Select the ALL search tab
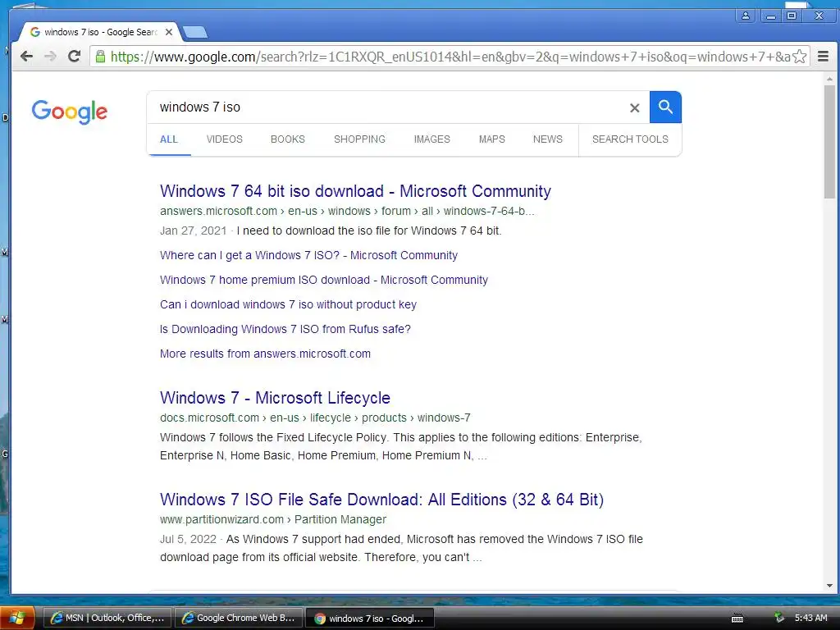The width and height of the screenshot is (840, 630). [x=169, y=139]
